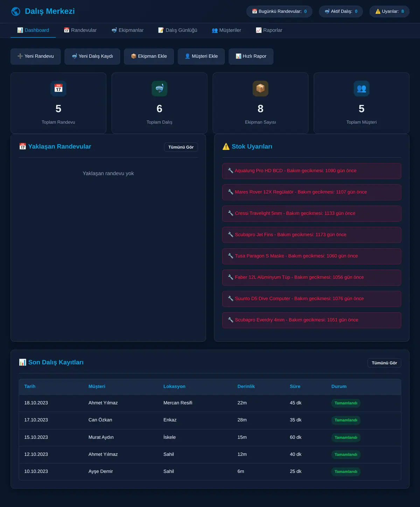Image resolution: width=420 pixels, height=507 pixels.
Task: Open the Raporlar tab
Action: (x=269, y=30)
